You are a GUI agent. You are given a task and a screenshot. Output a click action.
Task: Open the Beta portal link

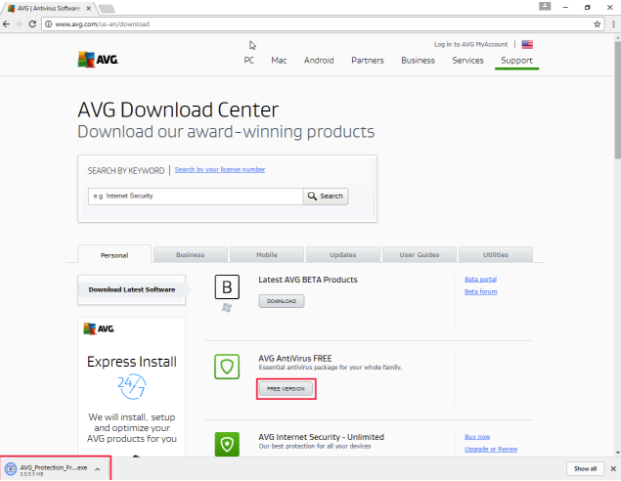click(x=480, y=279)
